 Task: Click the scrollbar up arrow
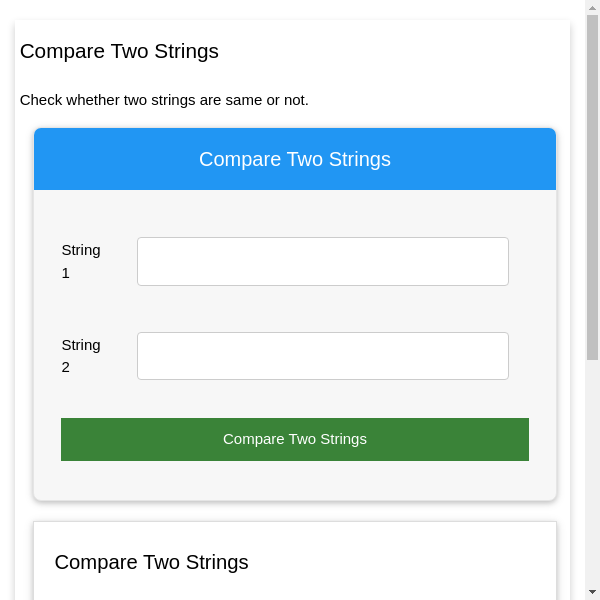coord(592,7)
